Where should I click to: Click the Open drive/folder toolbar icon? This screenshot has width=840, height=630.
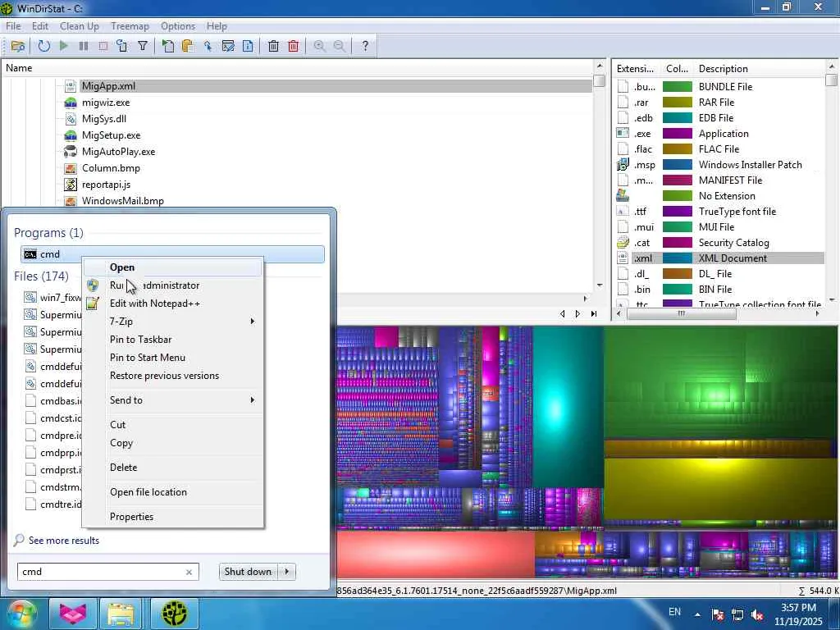click(18, 46)
